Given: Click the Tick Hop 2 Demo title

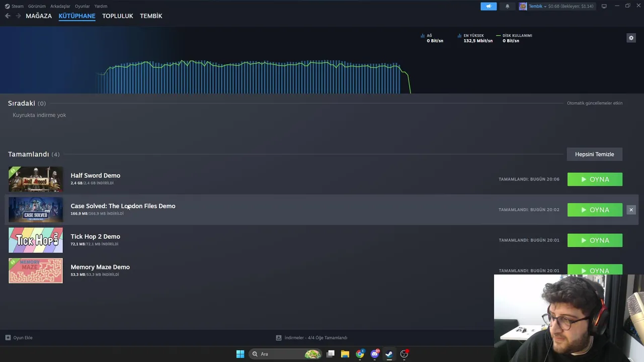Looking at the screenshot, I should click(x=96, y=236).
